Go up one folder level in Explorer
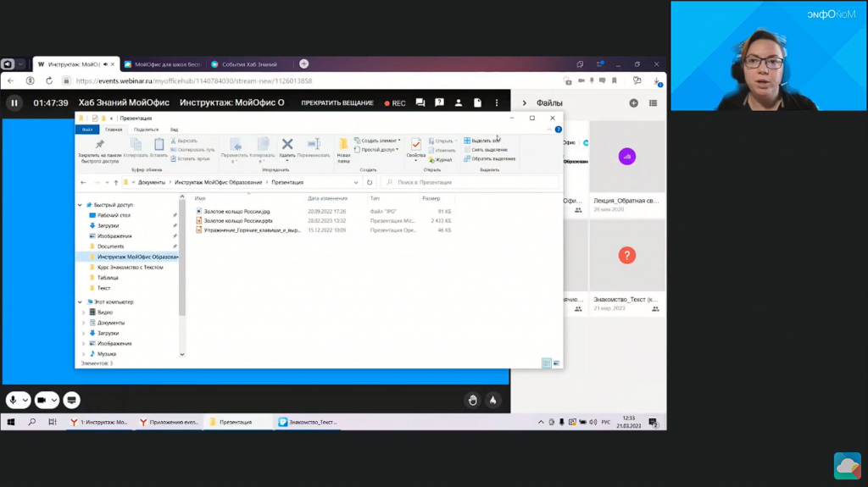The width and height of the screenshot is (868, 487). coord(115,183)
